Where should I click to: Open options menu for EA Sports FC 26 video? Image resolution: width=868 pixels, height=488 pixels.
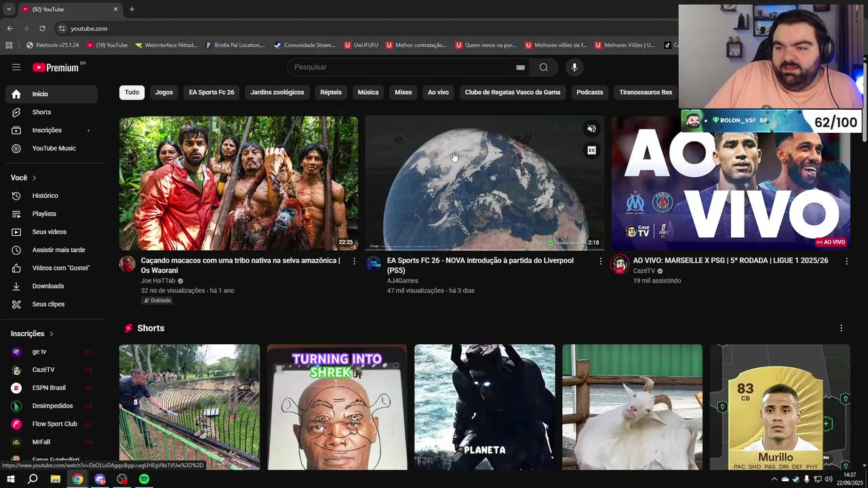click(600, 261)
